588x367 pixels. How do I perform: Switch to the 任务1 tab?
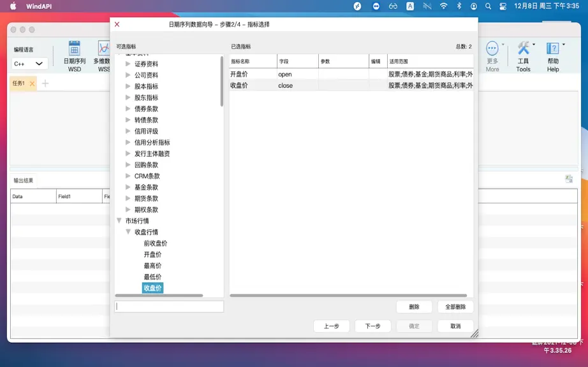tap(18, 83)
